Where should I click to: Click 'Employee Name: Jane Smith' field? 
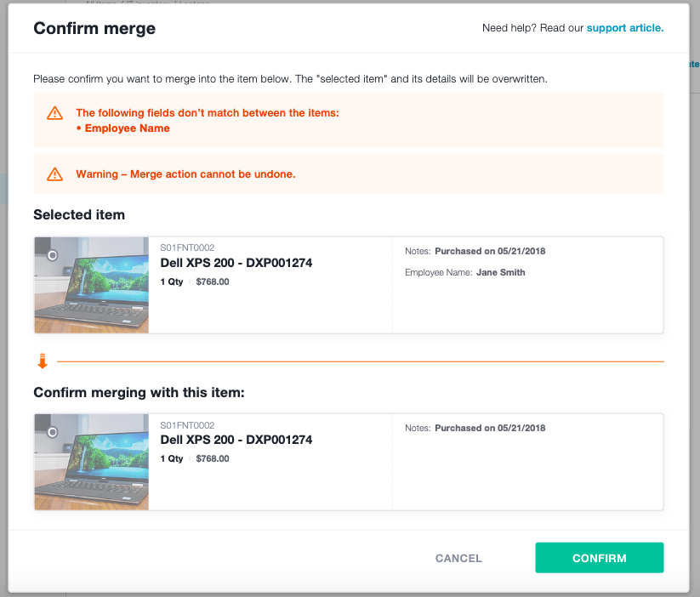pyautogui.click(x=464, y=272)
